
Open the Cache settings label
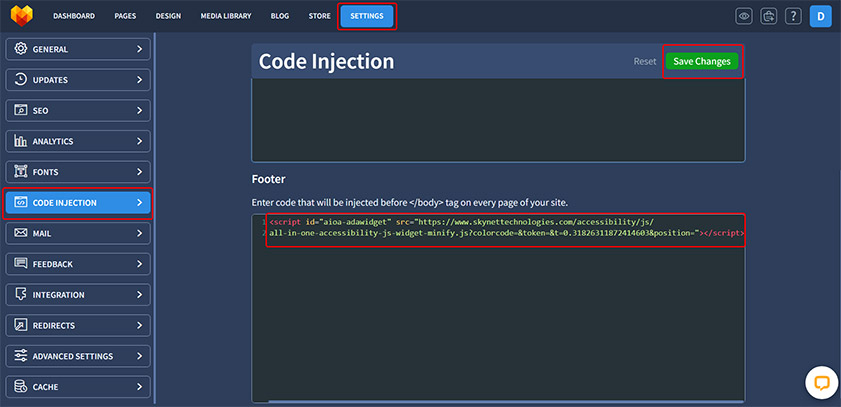click(x=46, y=387)
